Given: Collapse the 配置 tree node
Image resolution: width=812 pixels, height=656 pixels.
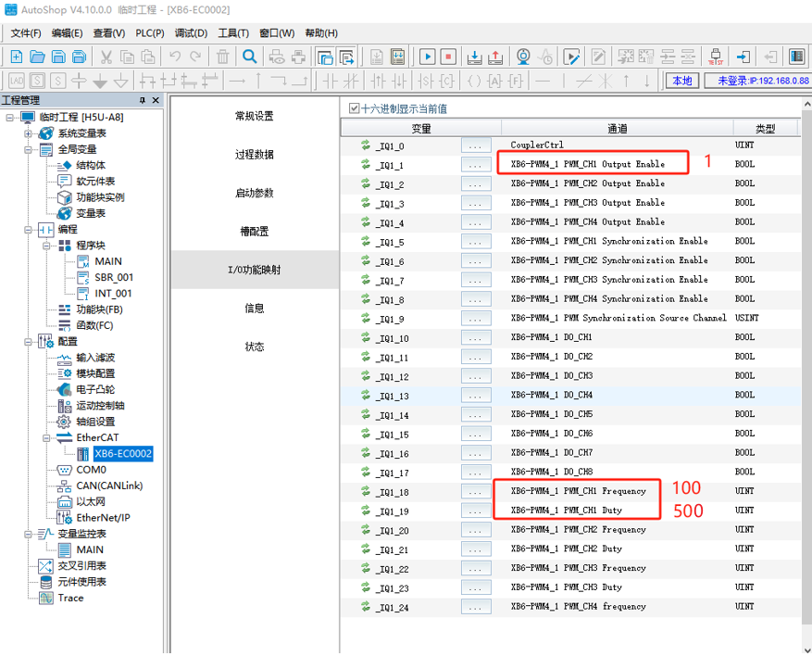Looking at the screenshot, I should click(x=28, y=342).
